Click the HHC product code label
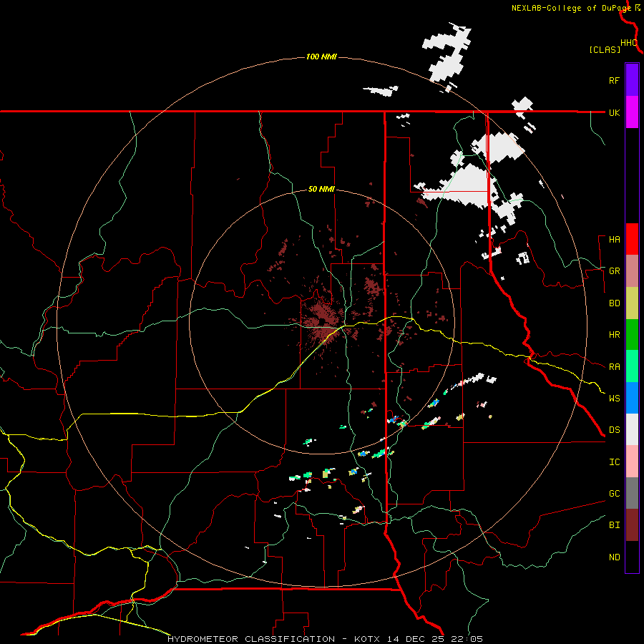Viewport: 644px width, 644px height. 628,43
